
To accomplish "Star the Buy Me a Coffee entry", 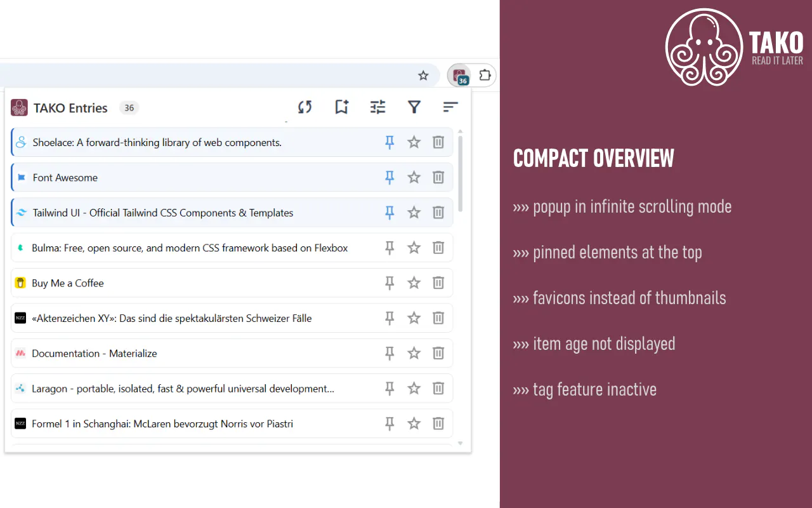I will (414, 283).
